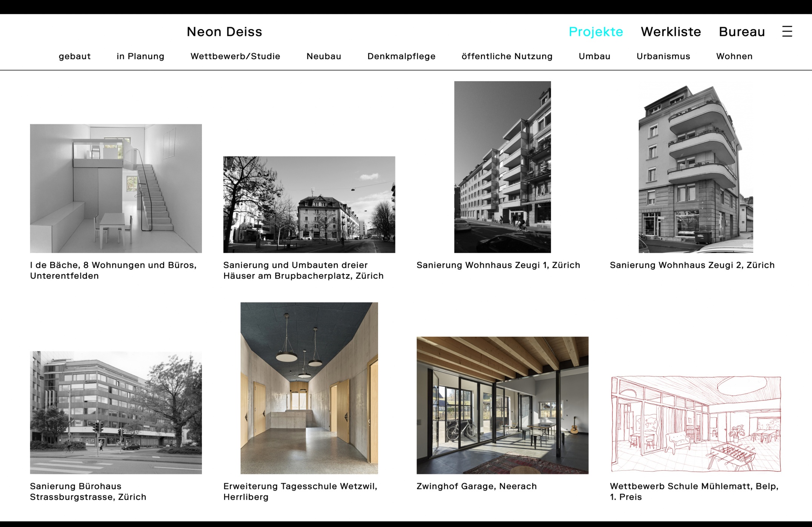Open the hamburger menu icon
This screenshot has height=527, width=812.
[787, 31]
